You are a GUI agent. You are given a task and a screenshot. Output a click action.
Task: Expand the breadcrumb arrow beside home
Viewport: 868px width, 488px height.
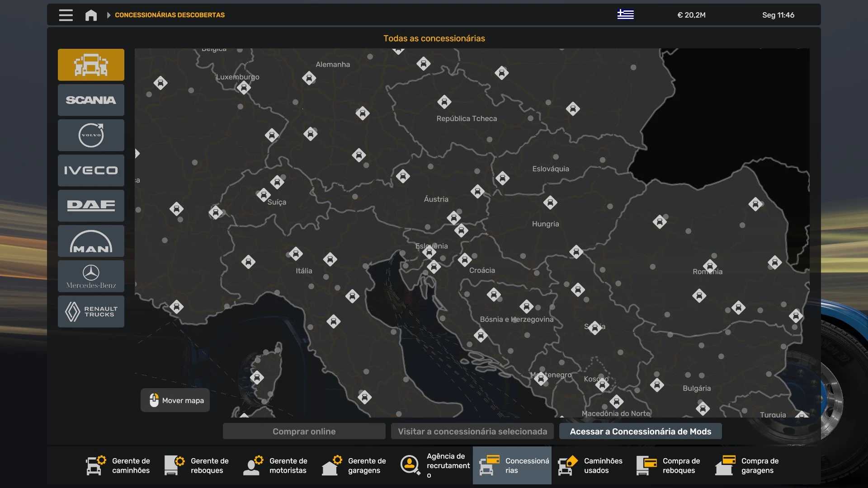point(108,15)
